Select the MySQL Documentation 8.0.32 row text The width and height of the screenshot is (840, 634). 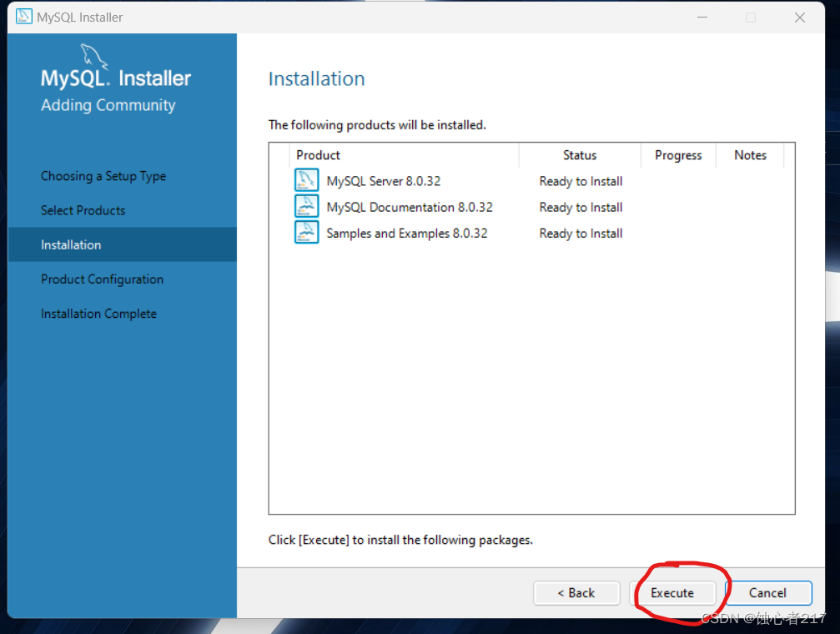coord(410,208)
